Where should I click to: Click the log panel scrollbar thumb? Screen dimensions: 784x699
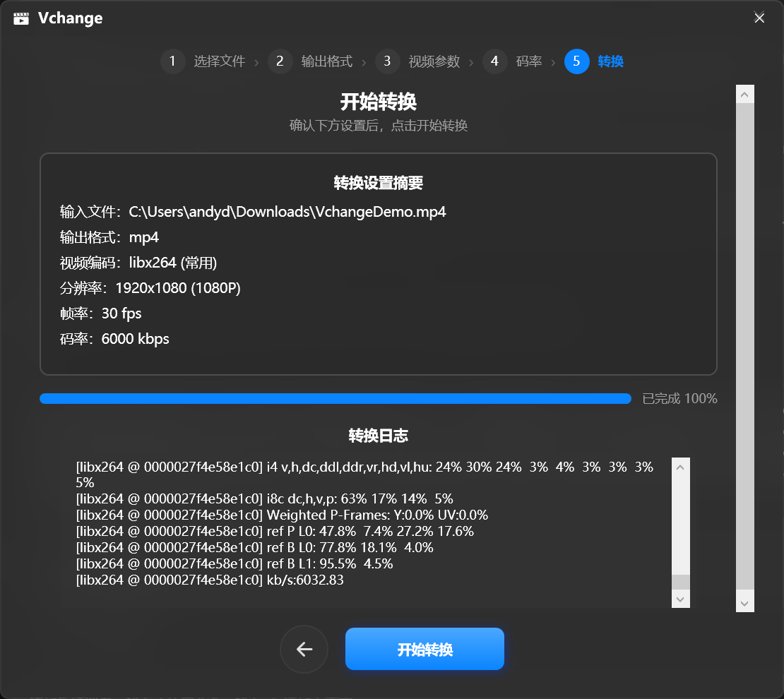[680, 582]
